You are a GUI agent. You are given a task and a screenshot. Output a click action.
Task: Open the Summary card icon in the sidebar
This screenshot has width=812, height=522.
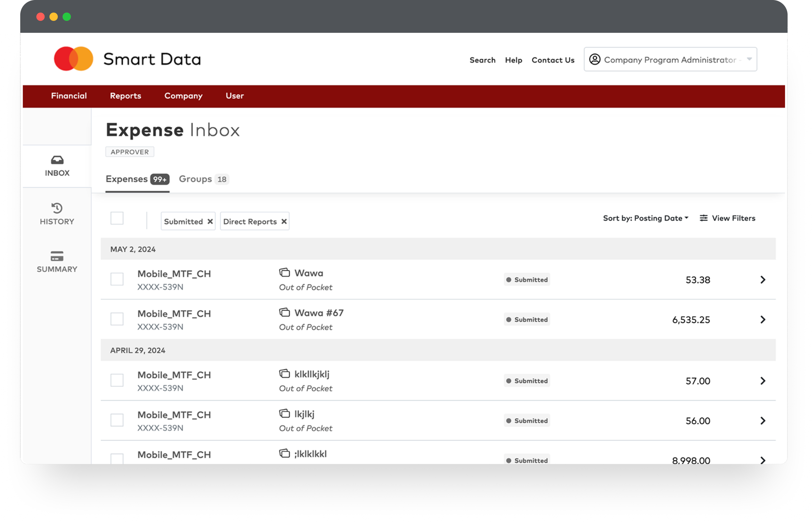click(x=57, y=256)
